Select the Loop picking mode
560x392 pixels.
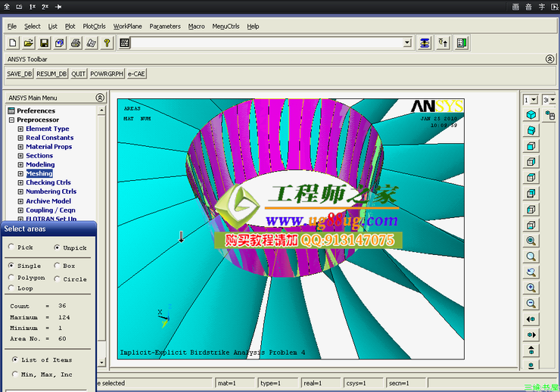[11, 288]
